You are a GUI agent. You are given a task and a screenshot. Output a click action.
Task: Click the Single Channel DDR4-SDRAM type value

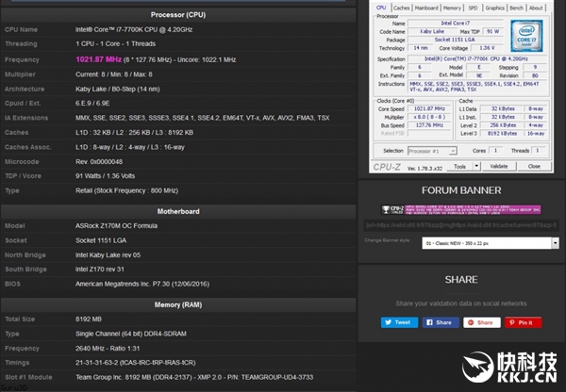click(131, 334)
